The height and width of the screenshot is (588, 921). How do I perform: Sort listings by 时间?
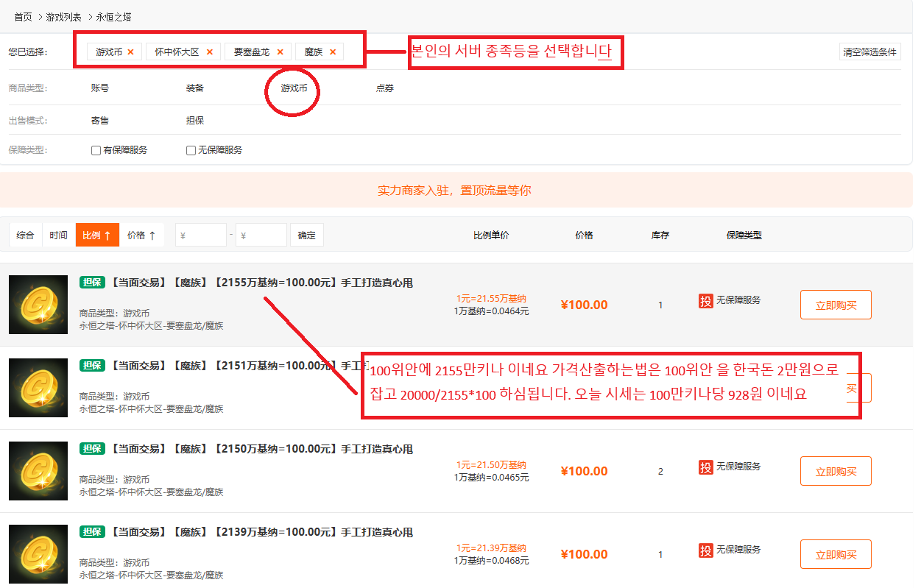click(x=58, y=235)
